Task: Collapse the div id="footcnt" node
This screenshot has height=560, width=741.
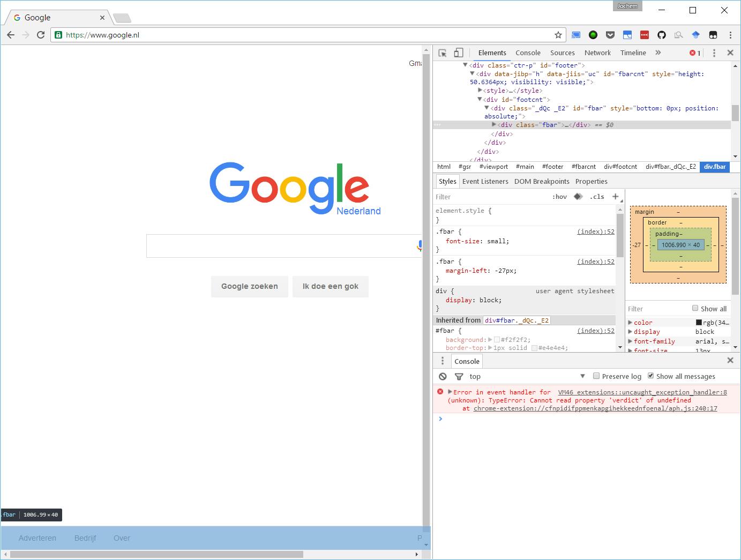Action: (x=480, y=99)
